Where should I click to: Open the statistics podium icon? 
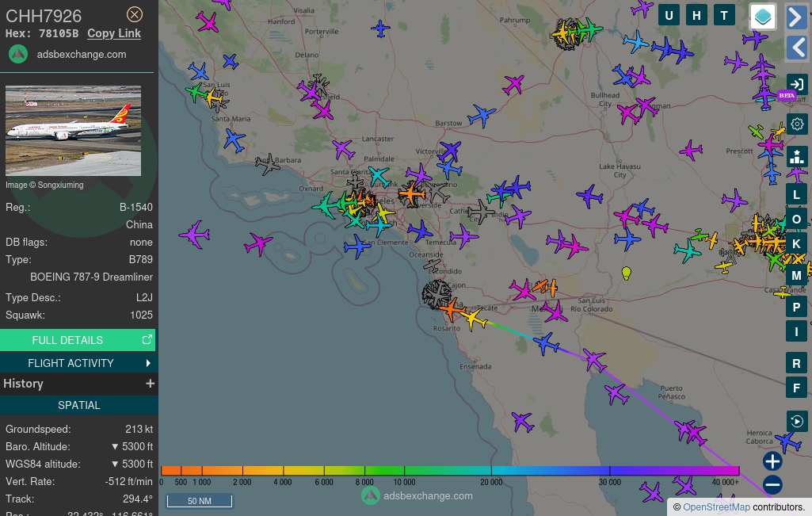796,156
